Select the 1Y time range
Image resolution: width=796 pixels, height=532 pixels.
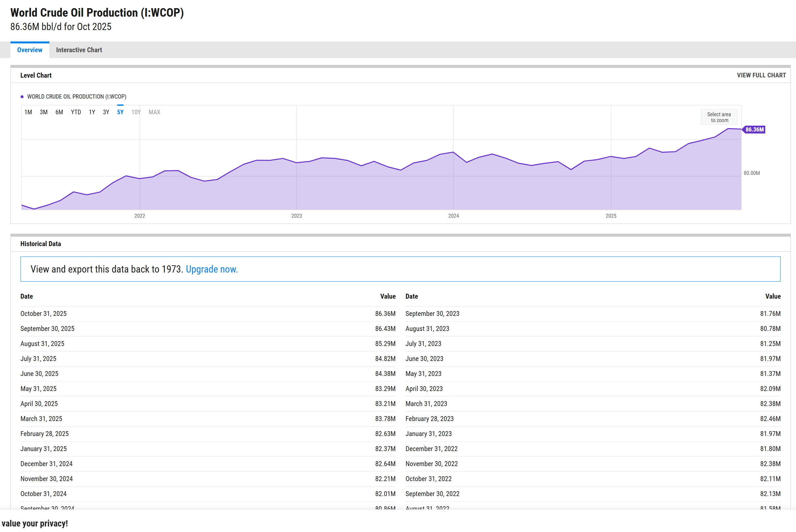(92, 112)
